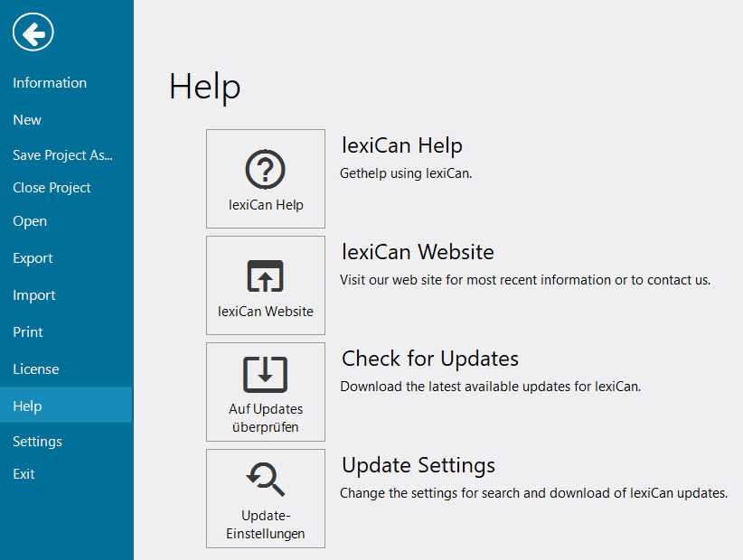Click the lexiCan Website browser window icon
Screen dimensions: 743x560
(266, 276)
